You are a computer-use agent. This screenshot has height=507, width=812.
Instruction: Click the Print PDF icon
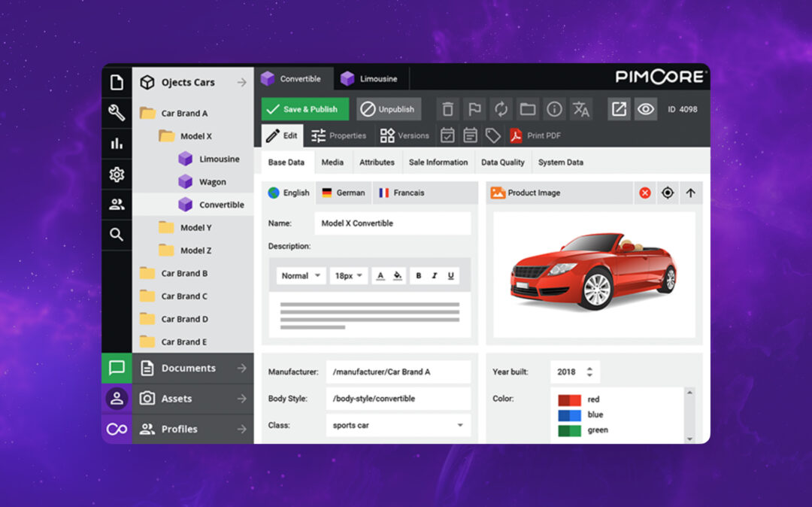[517, 135]
